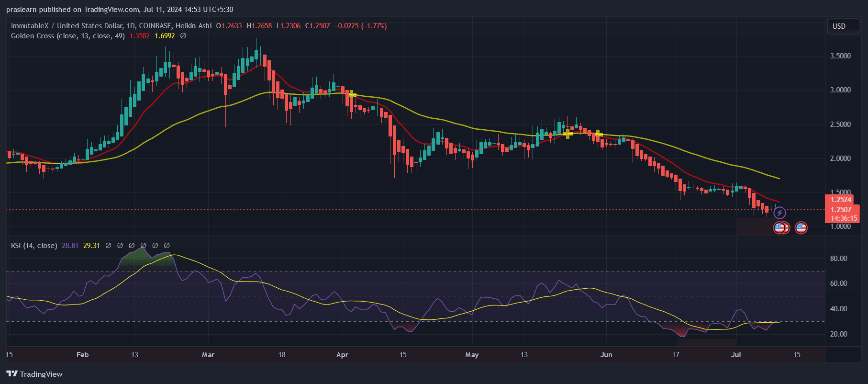Viewport: 868px width, 384px height.
Task: Click the last ∅ symbol in the RSI legend
Action: [x=167, y=246]
